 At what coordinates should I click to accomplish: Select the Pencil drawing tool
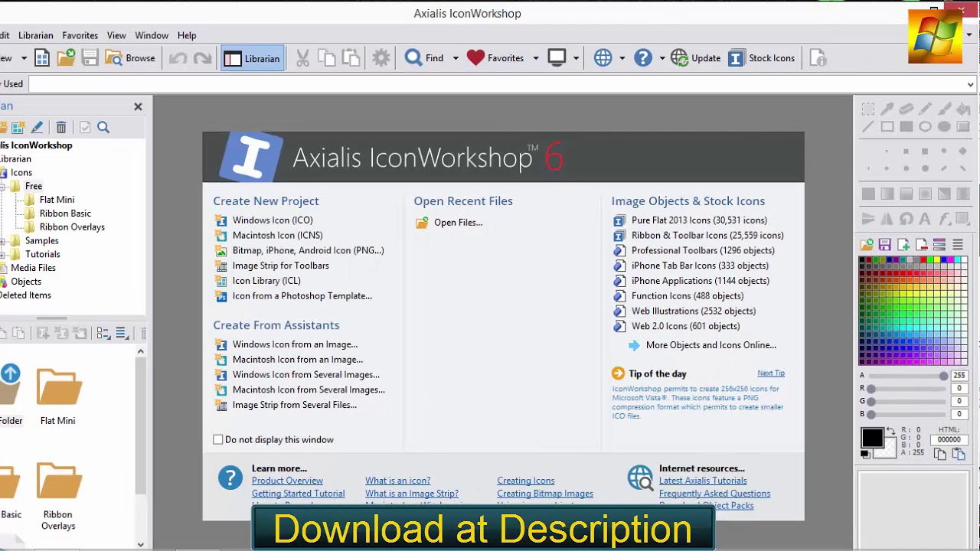tap(924, 108)
